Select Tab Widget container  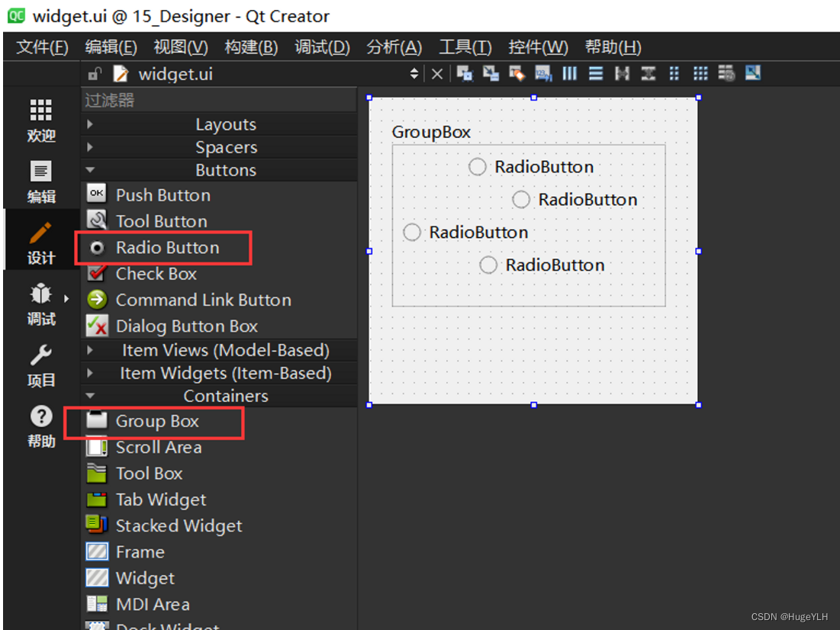pyautogui.click(x=218, y=500)
